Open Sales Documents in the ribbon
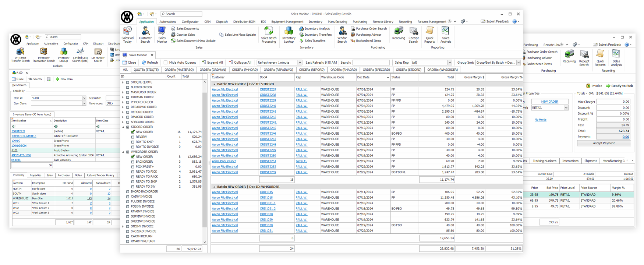The image size is (644, 265). pos(185,29)
